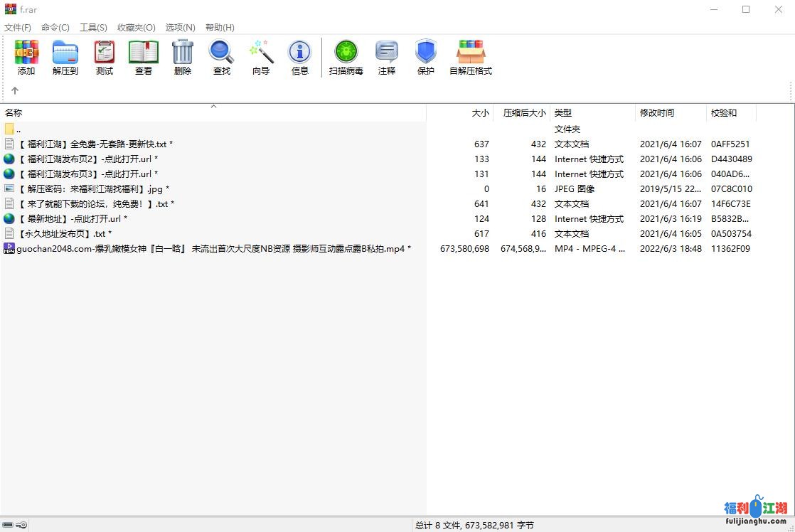Click the 保护 (Protect) shield icon
Screen dimensions: 795x532
426,57
